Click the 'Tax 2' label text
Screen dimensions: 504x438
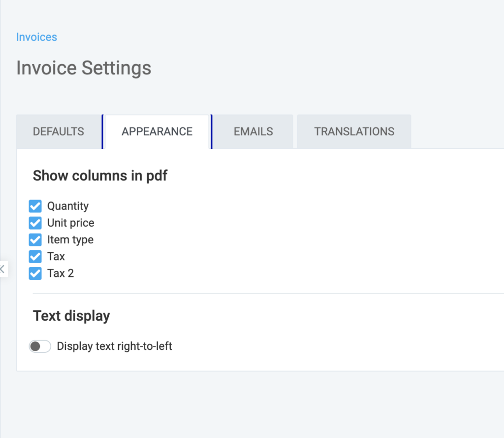[x=61, y=273]
